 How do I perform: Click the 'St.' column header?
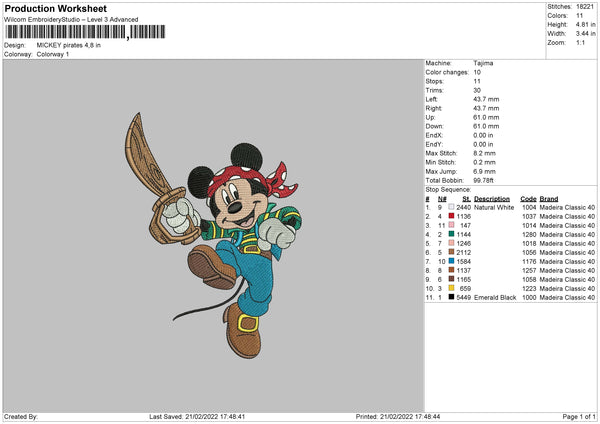coord(466,199)
